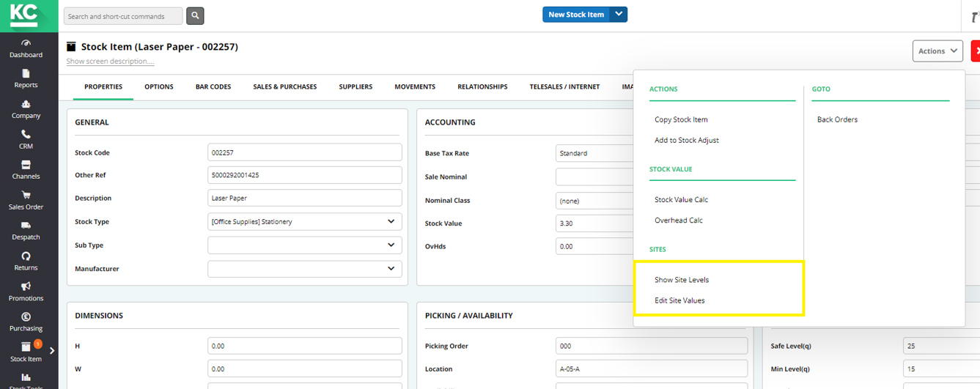The height and width of the screenshot is (389, 980).
Task: Open the New Stock Item dropdown arrow
Action: pyautogui.click(x=619, y=14)
